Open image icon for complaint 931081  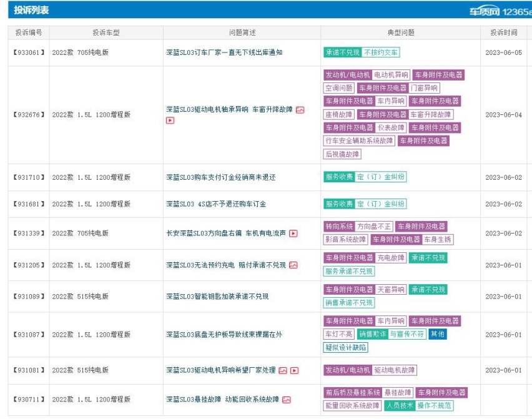[x=283, y=370]
